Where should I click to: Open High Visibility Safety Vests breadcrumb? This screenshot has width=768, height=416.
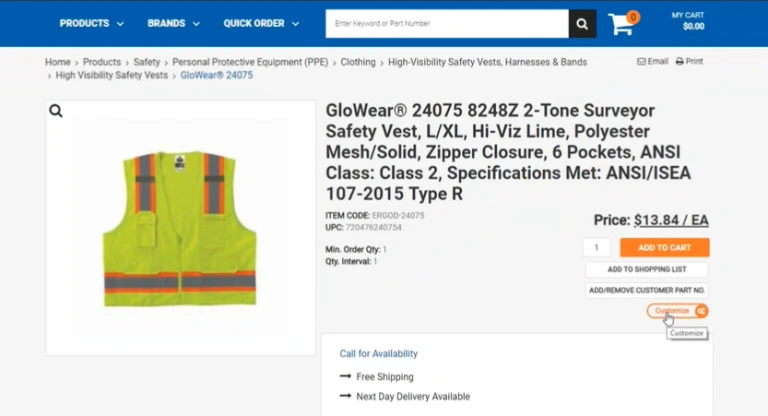[x=111, y=75]
